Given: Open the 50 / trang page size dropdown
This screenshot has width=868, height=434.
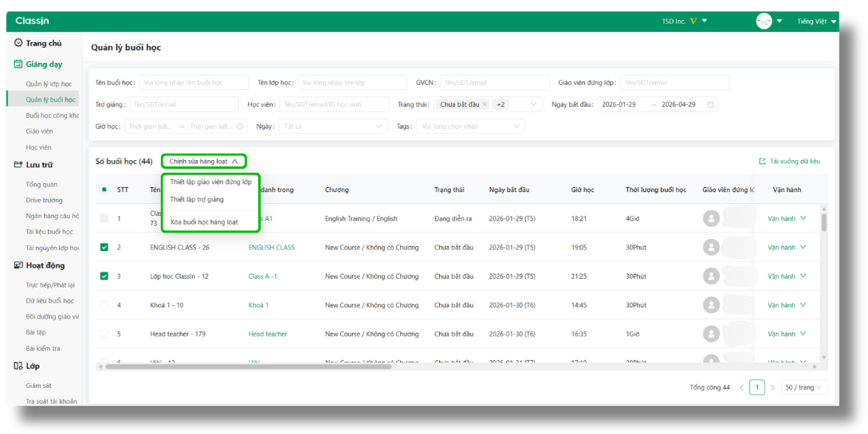Looking at the screenshot, I should [804, 388].
